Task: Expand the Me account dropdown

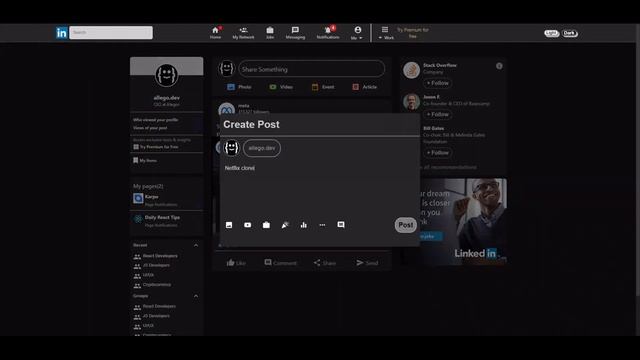Action: (357, 33)
